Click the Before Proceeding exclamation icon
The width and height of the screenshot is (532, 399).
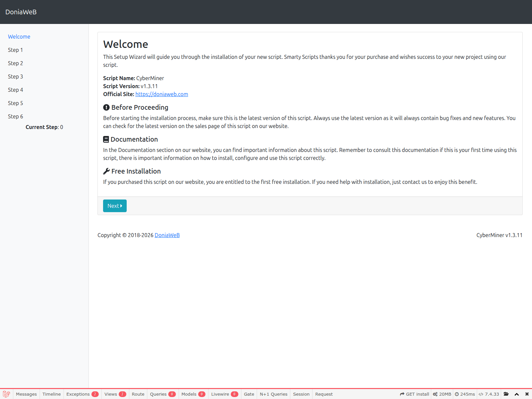106,107
